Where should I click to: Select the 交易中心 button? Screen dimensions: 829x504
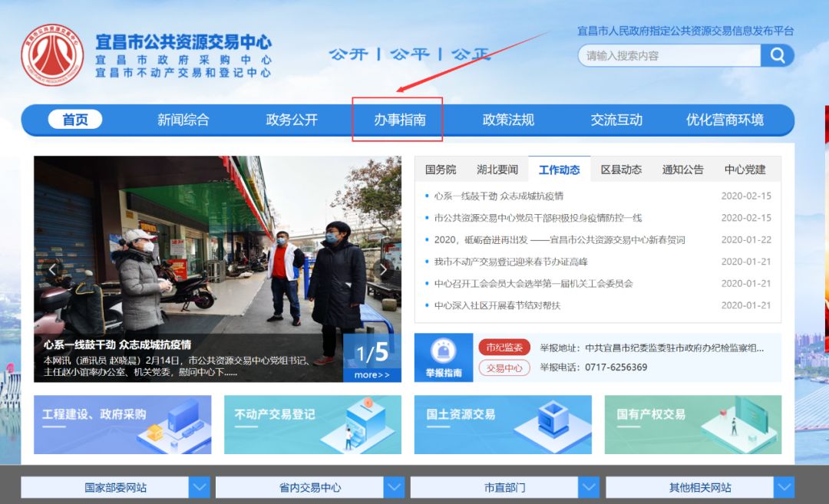(504, 367)
